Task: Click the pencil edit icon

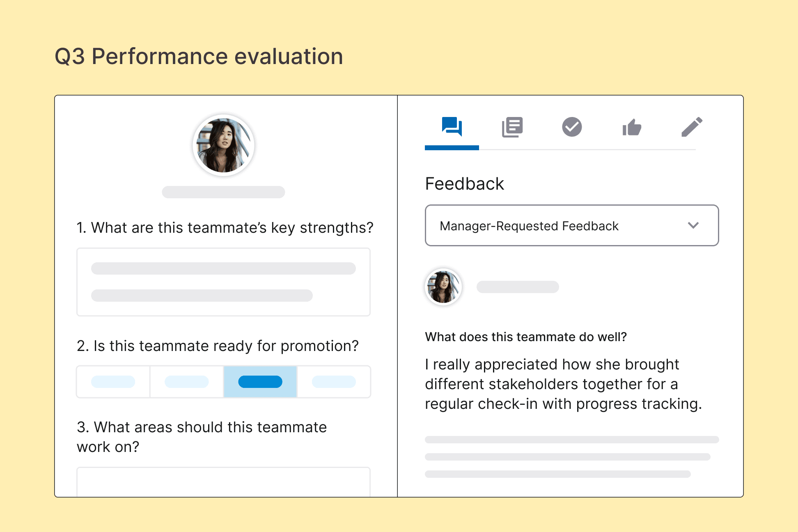Action: (692, 127)
